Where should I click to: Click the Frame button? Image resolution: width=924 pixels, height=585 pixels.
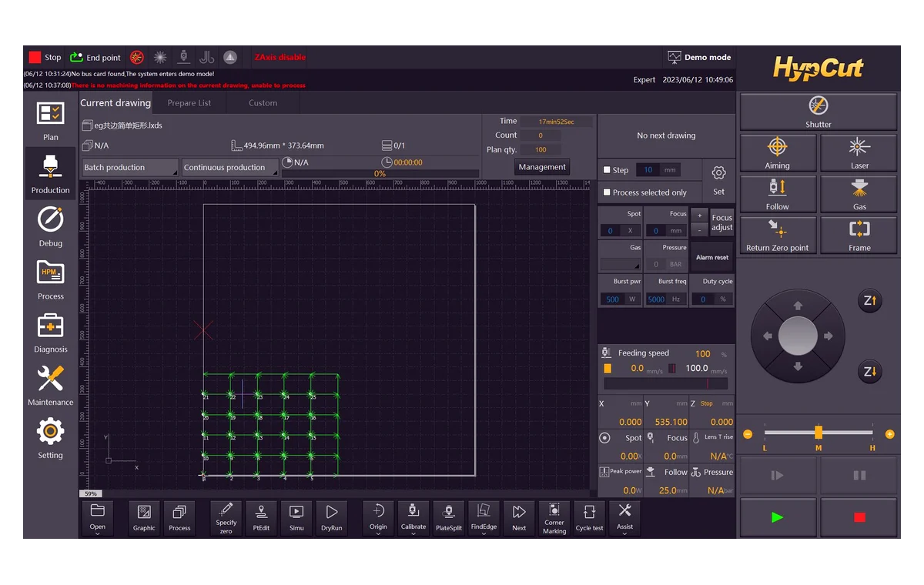tap(859, 236)
